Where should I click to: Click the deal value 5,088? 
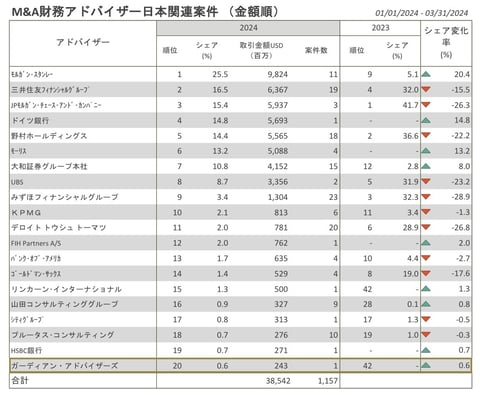tap(277, 151)
